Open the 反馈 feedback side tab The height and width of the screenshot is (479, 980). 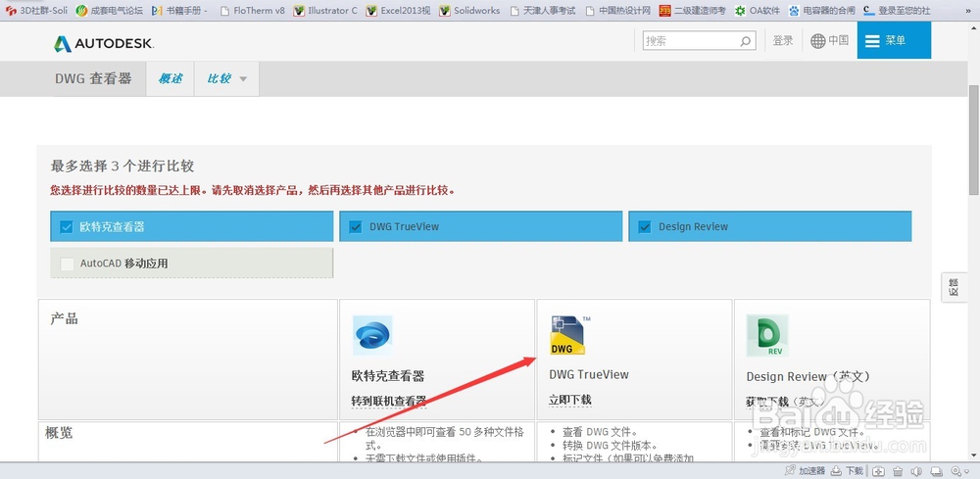click(954, 288)
